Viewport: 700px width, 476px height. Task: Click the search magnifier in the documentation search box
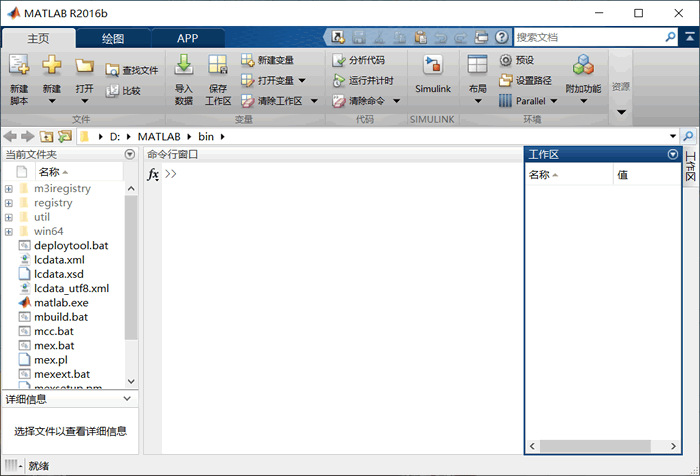(670, 37)
